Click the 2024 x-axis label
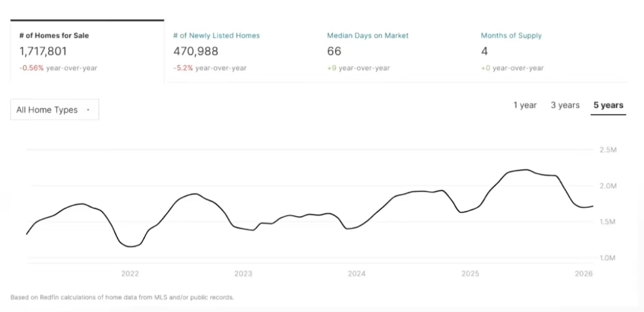This screenshot has height=312, width=644. (x=357, y=274)
